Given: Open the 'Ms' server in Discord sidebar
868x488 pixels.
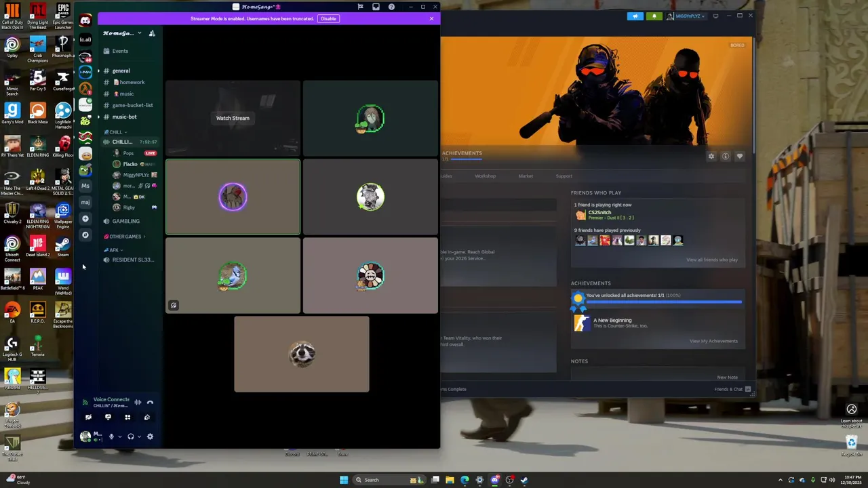Looking at the screenshot, I should 85,186.
